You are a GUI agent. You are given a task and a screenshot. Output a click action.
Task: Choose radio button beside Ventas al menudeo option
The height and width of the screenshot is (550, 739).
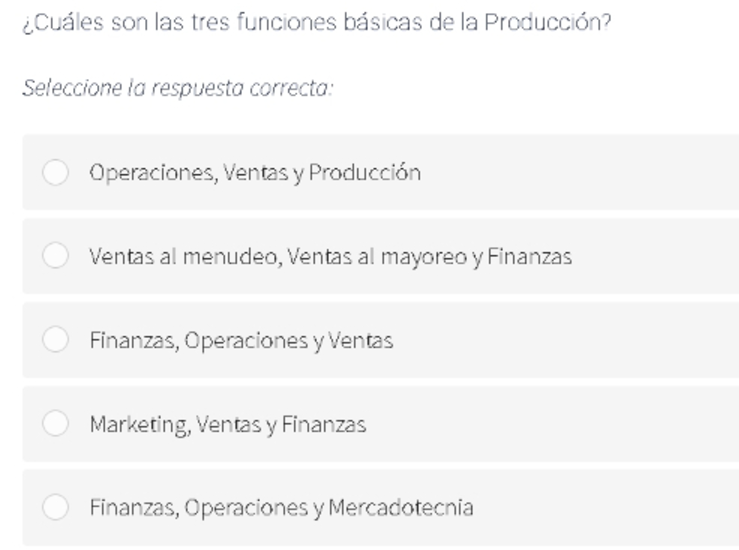coord(56,255)
